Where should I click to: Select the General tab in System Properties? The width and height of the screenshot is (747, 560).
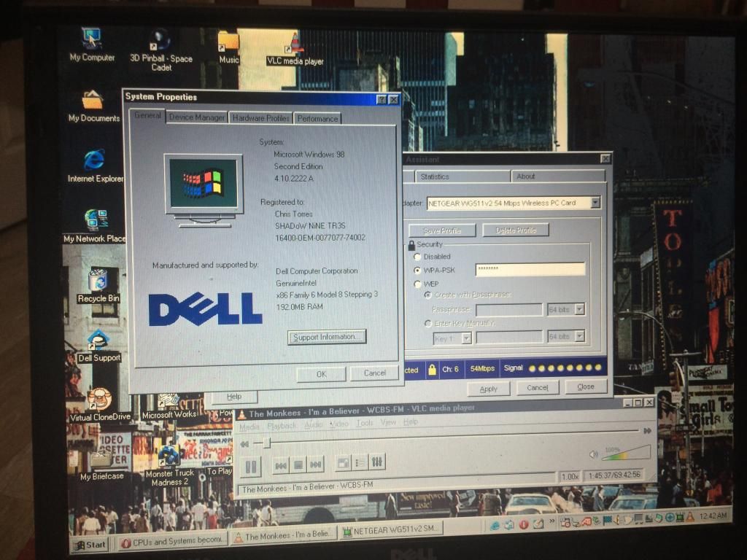pos(147,115)
